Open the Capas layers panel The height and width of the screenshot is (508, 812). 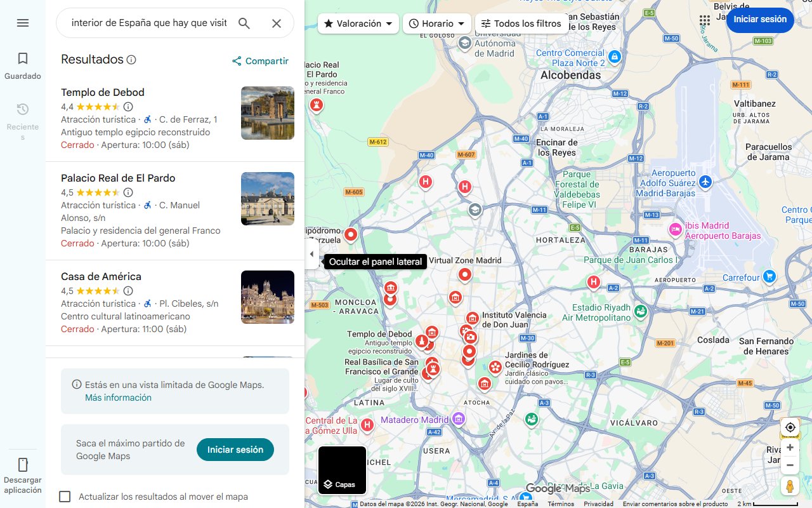342,470
